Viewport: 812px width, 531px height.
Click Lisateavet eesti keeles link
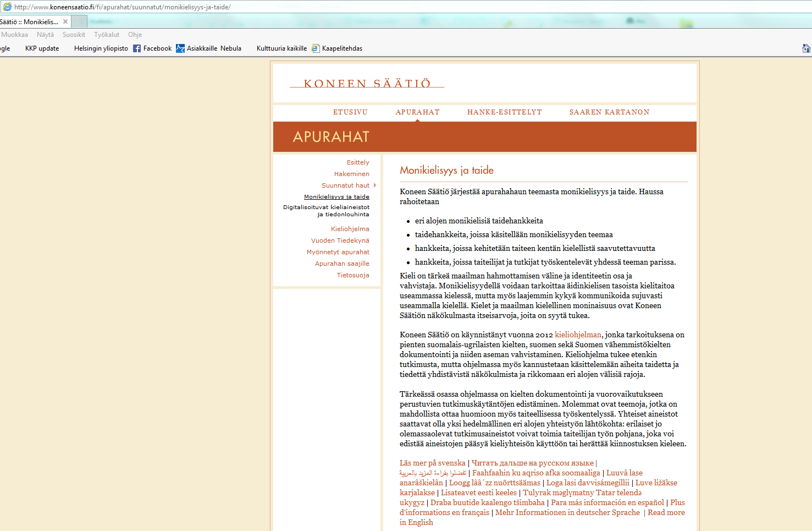point(479,493)
